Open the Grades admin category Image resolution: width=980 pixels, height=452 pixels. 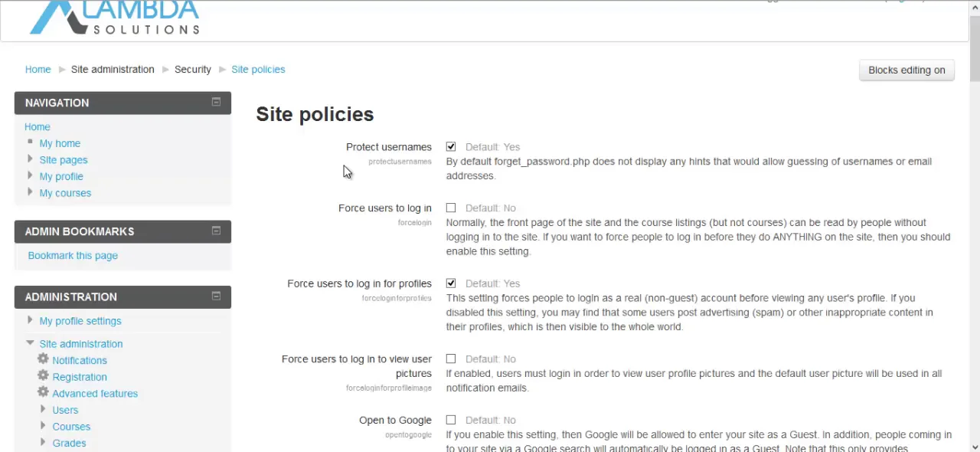coord(69,443)
